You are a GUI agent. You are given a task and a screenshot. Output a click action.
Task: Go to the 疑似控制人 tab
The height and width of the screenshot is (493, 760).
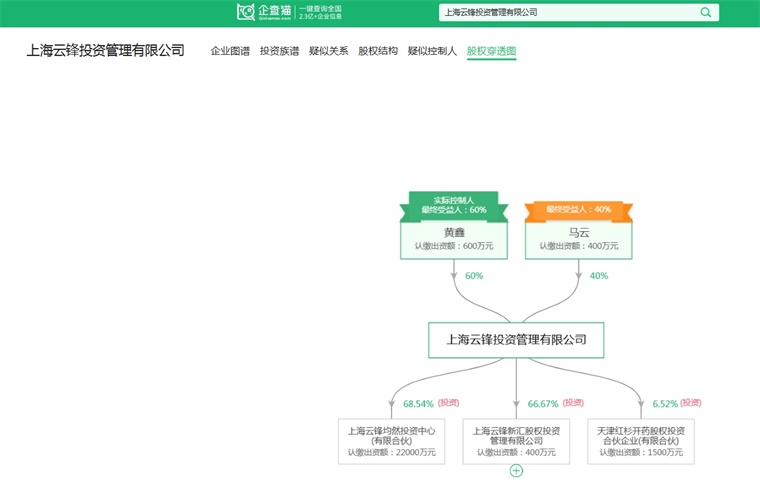click(x=432, y=51)
